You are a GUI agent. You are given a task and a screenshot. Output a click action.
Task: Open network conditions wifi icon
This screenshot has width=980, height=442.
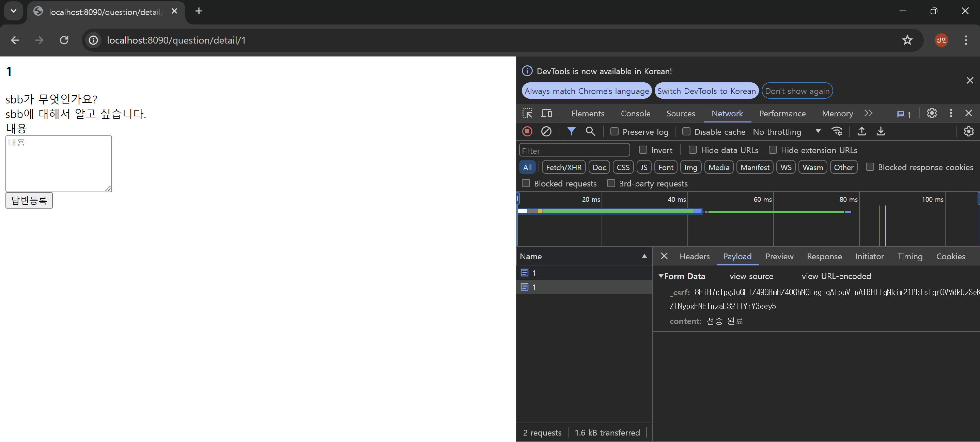[x=837, y=131]
